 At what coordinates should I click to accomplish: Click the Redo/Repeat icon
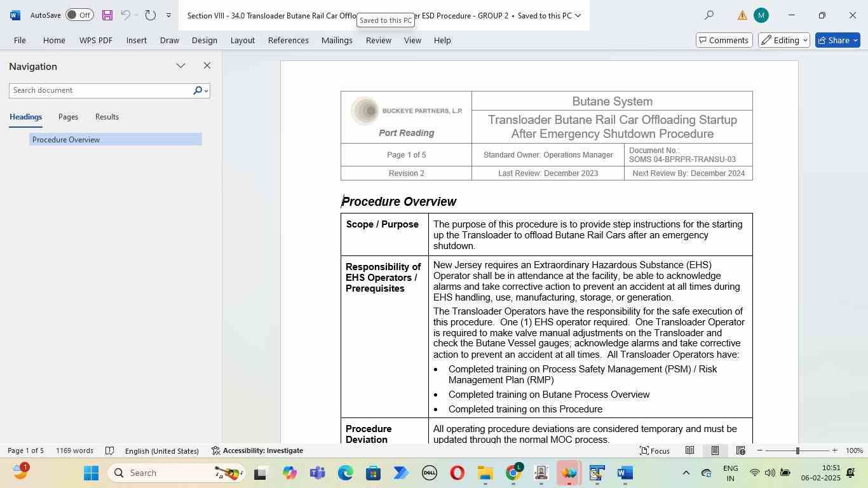pyautogui.click(x=151, y=15)
